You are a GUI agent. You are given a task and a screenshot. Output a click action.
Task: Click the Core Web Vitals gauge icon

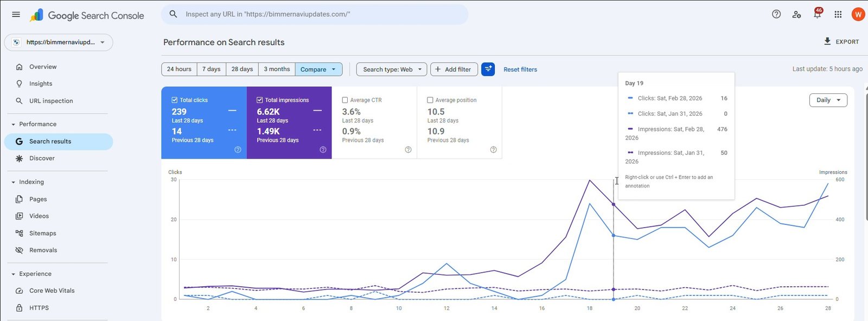point(20,291)
